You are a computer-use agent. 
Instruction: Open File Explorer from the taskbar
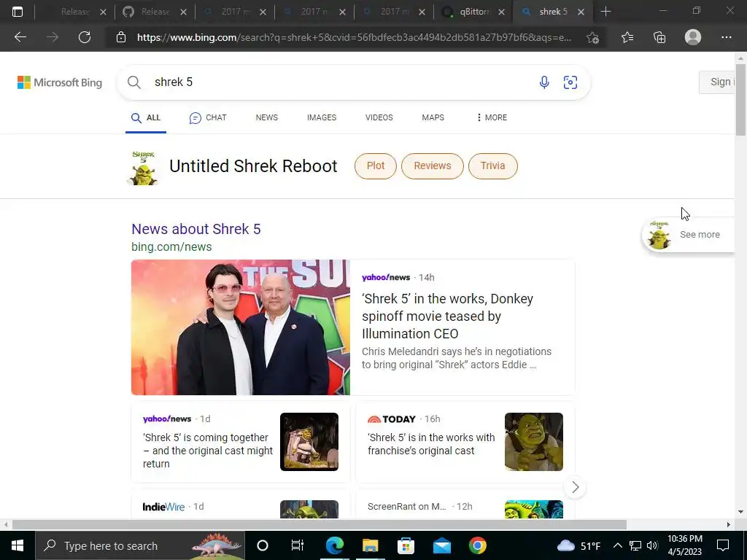click(370, 545)
